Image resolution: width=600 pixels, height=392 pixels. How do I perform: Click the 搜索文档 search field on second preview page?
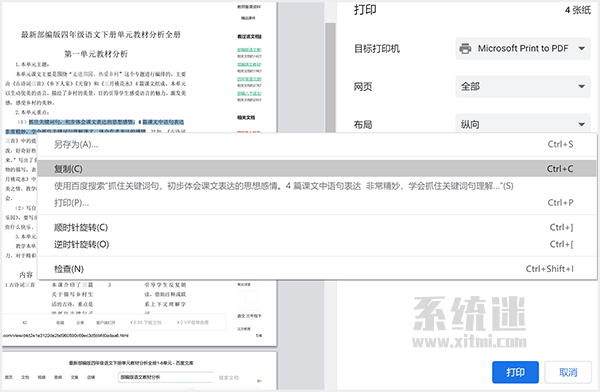coord(166,377)
